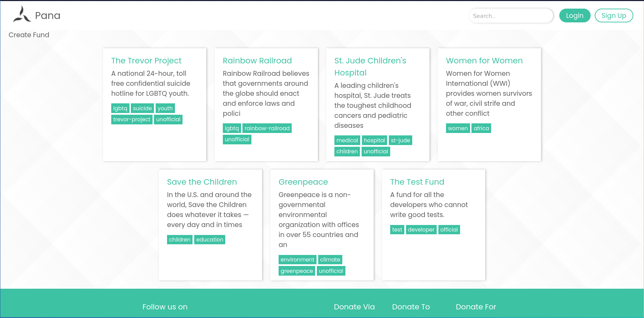This screenshot has height=318, width=644.
Task: Open the Greenpeace fund title
Action: pos(303,182)
